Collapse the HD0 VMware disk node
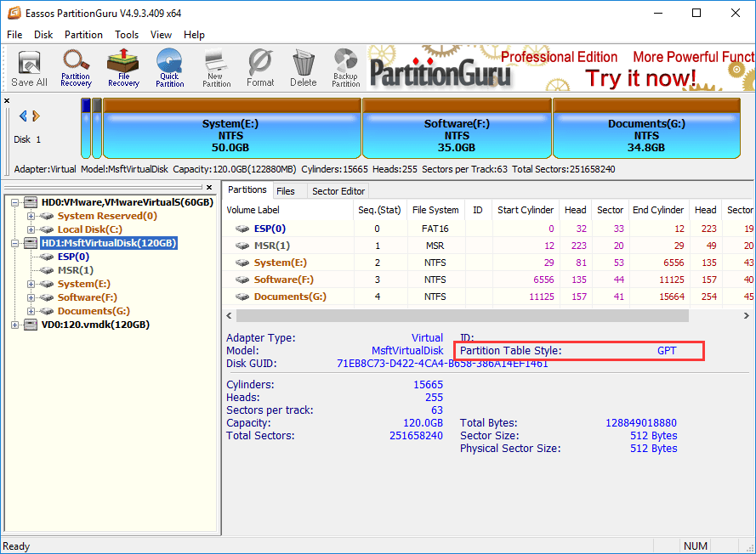This screenshot has width=756, height=554. pos(15,203)
